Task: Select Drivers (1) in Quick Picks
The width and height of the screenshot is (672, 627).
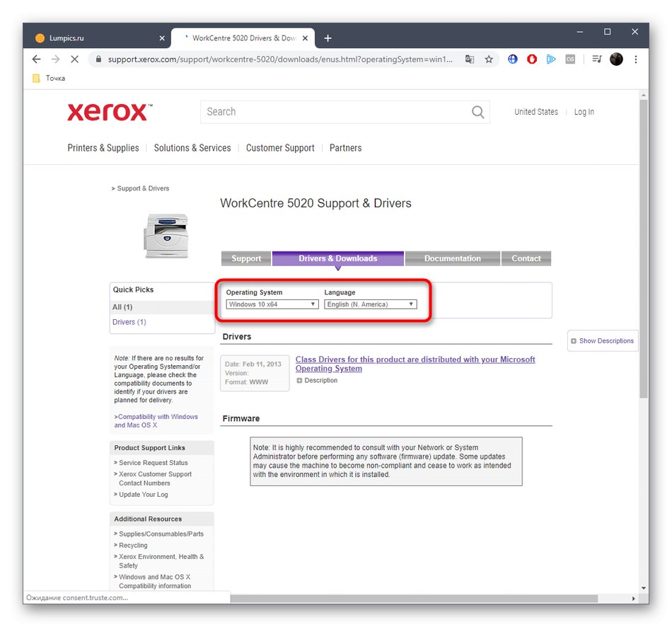Action: (x=129, y=322)
